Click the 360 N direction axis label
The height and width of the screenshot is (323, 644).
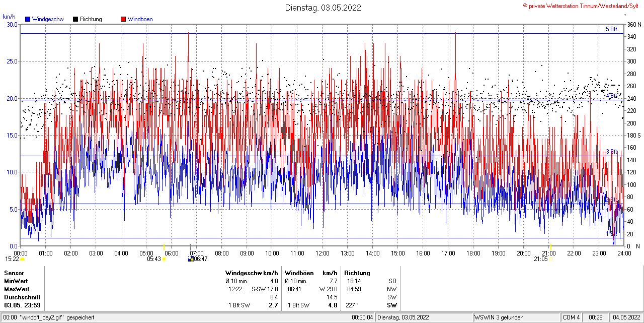(634, 24)
